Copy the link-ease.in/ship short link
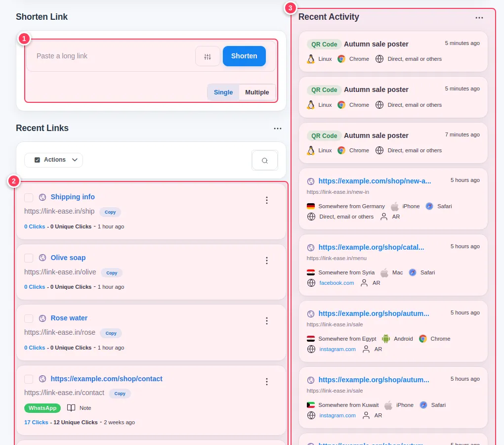 pyautogui.click(x=110, y=212)
